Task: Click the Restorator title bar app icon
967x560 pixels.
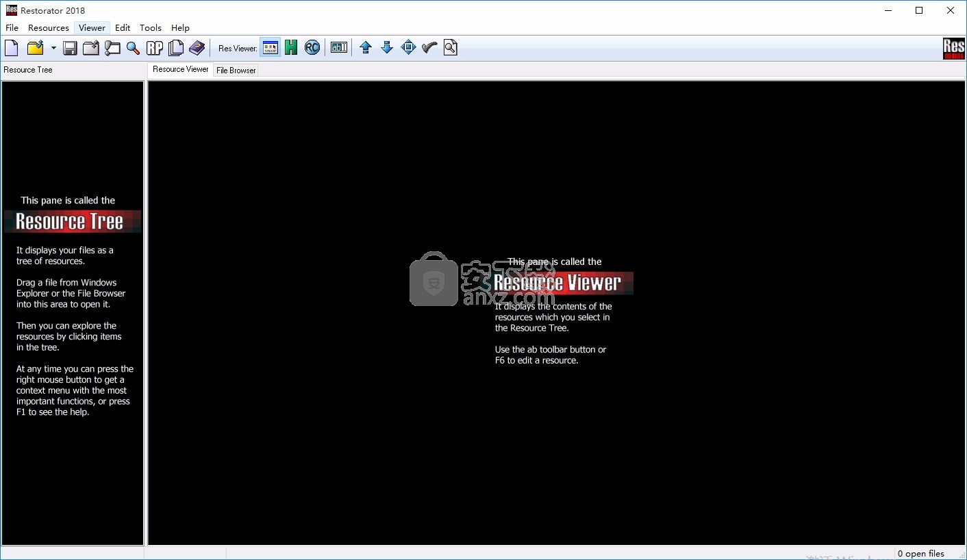Action: [10, 10]
